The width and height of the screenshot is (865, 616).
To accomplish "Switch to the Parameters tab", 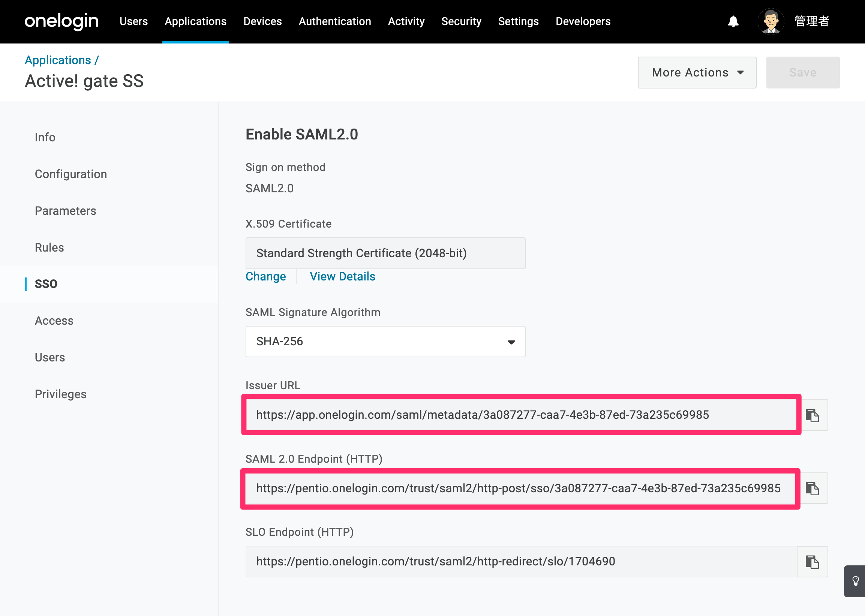I will click(x=66, y=211).
